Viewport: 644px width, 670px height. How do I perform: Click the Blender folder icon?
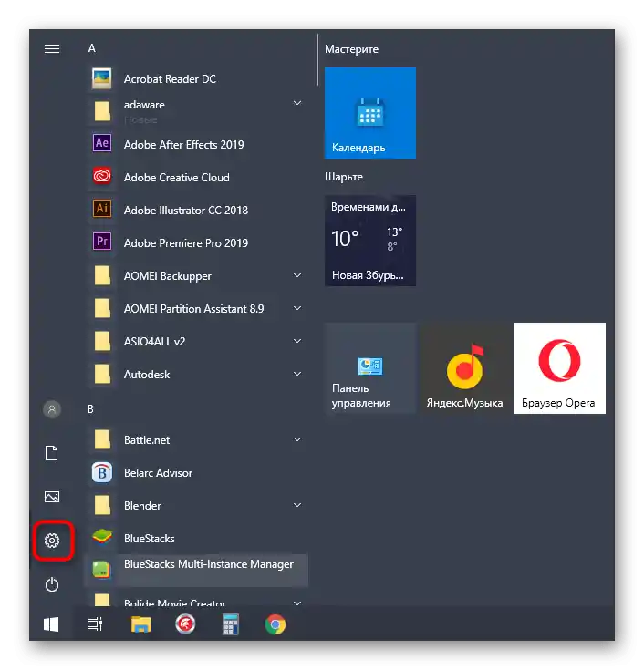[102, 505]
